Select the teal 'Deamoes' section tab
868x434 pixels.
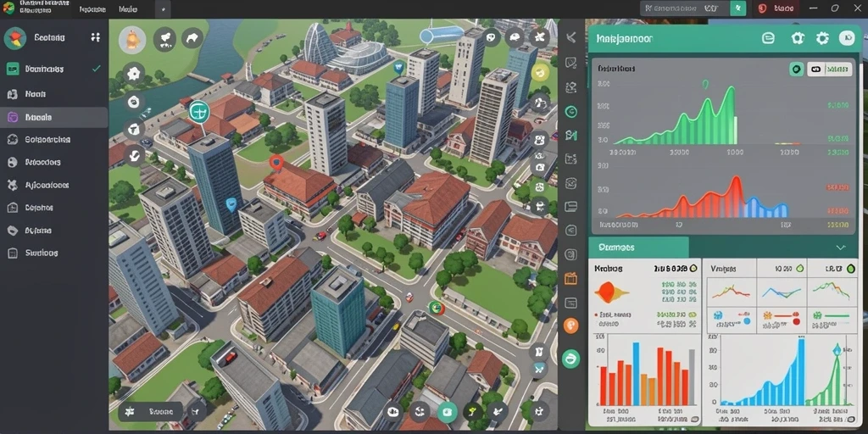[x=638, y=248]
